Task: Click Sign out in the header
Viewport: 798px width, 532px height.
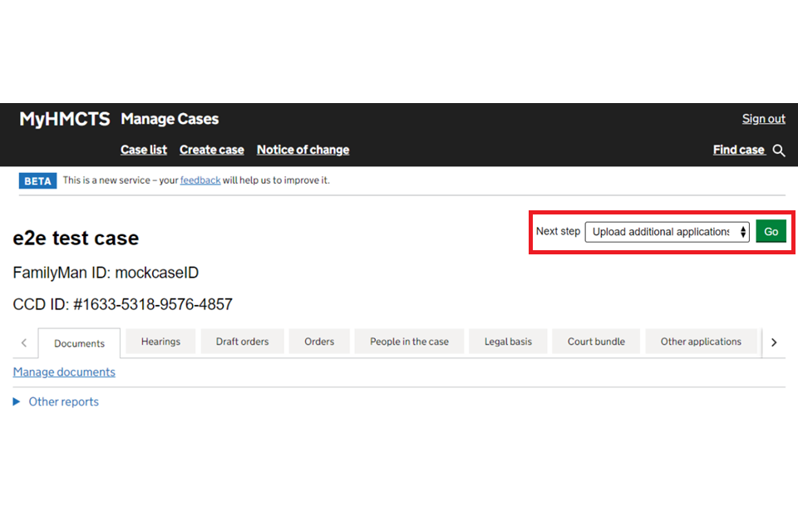Action: pyautogui.click(x=763, y=119)
